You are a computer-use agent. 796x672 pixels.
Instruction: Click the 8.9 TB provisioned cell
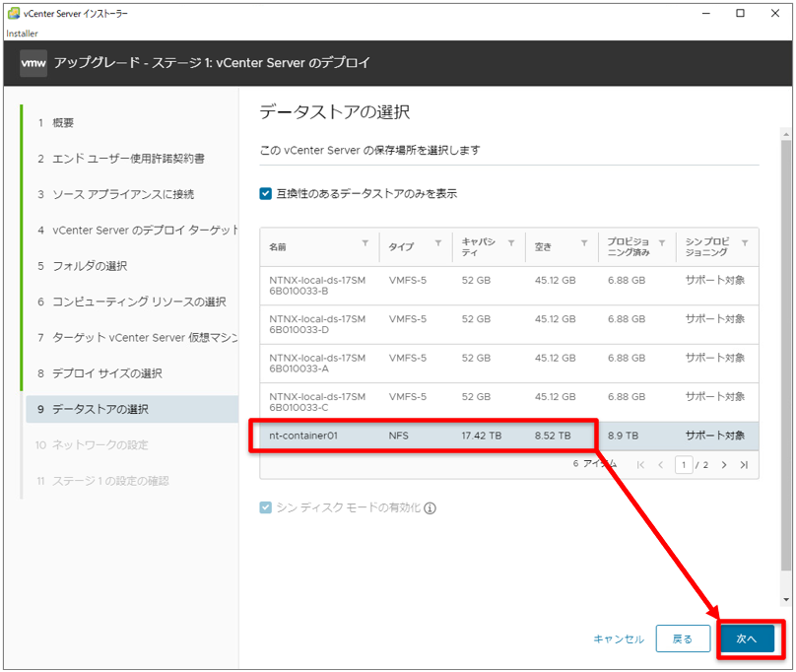pyautogui.click(x=623, y=436)
